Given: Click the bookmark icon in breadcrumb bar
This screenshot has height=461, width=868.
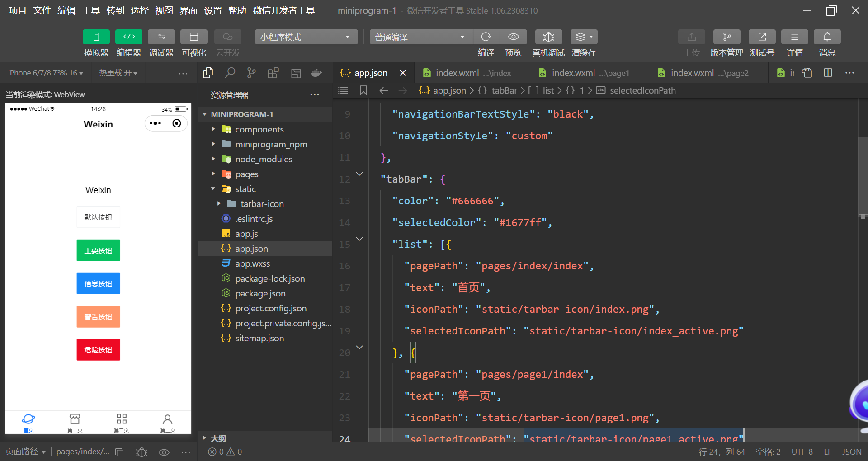Looking at the screenshot, I should [x=363, y=90].
